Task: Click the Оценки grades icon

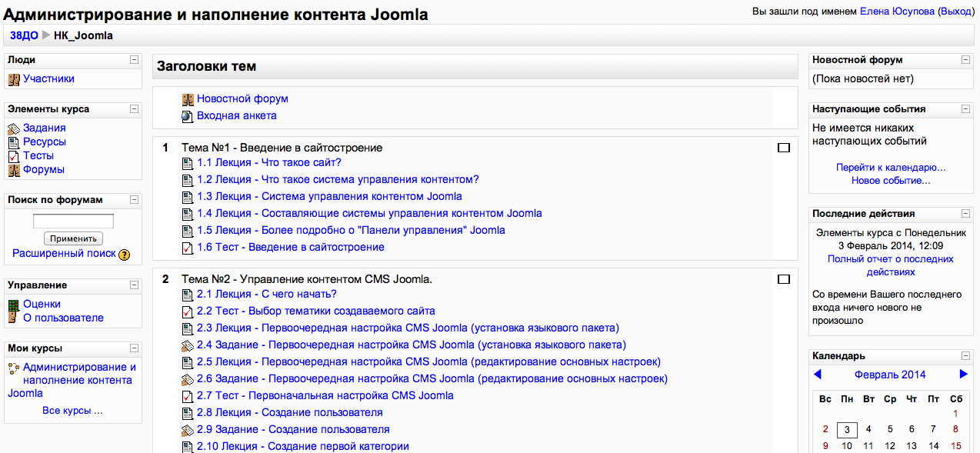Action: tap(13, 305)
